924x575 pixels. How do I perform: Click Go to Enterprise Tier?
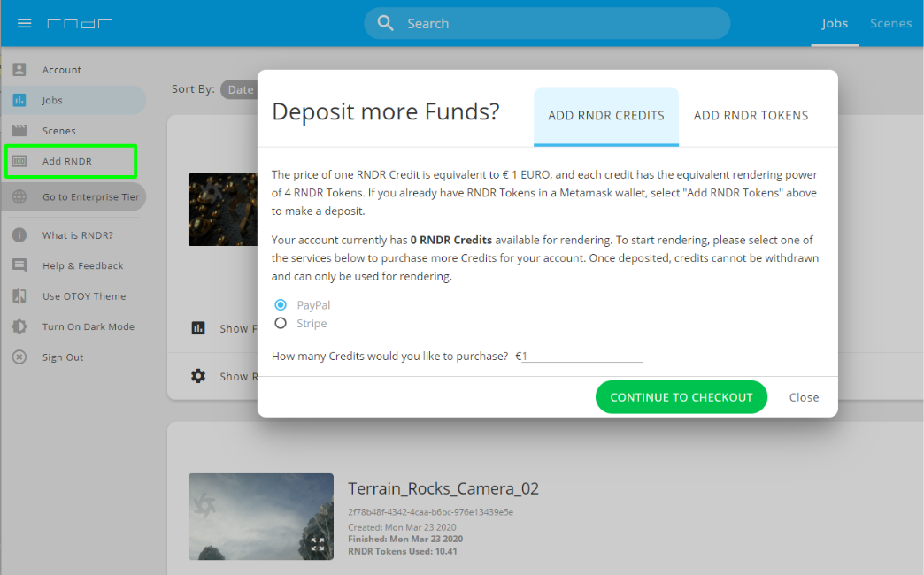pos(73,196)
